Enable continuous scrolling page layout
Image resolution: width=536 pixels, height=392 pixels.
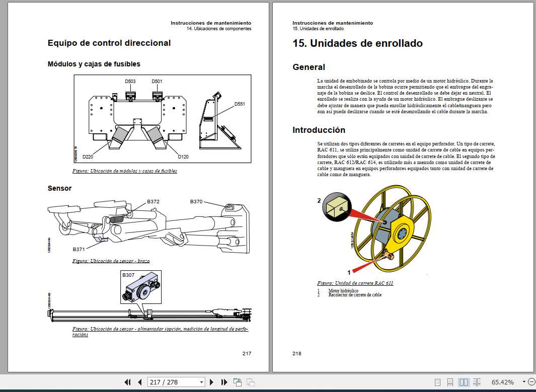click(450, 382)
